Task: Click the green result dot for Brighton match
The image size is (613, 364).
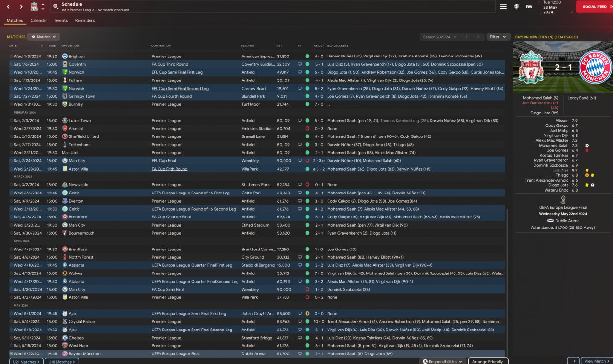Action: coord(307,56)
